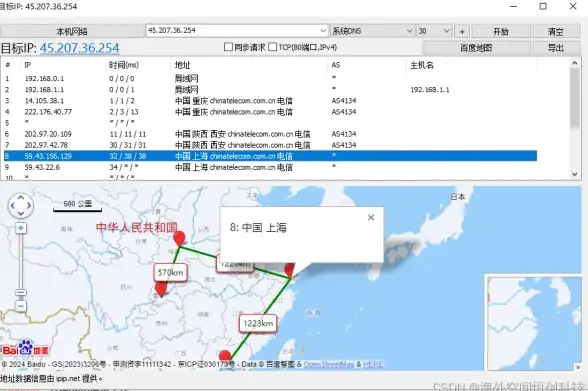Select the hop 2 IP 192.168.1.1
Screen dimensions: 588x391
click(44, 90)
